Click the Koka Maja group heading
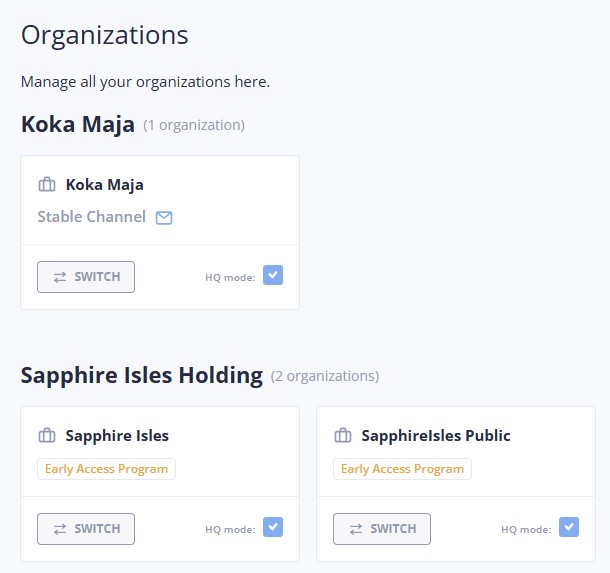This screenshot has height=573, width=610. pyautogui.click(x=78, y=125)
